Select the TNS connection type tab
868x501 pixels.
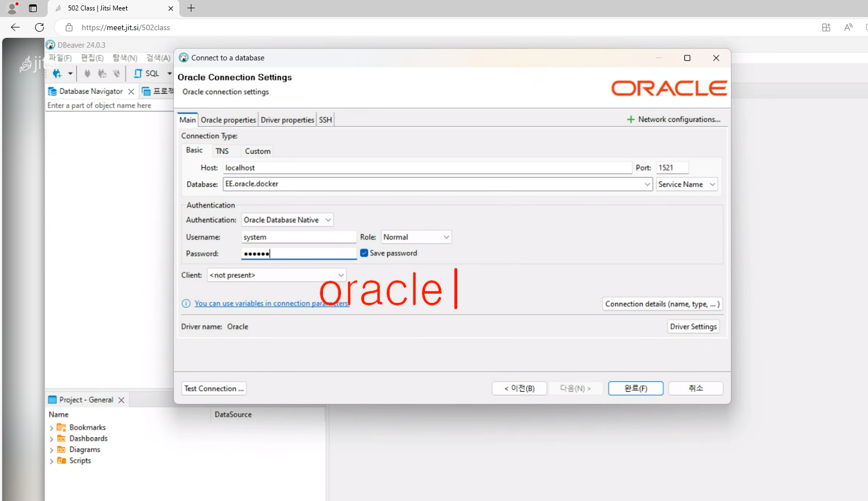tap(222, 151)
